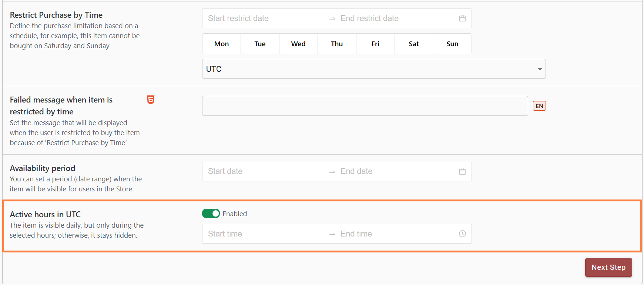The height and width of the screenshot is (285, 644).
Task: Click calendar icon in Availability period field
Action: (462, 171)
